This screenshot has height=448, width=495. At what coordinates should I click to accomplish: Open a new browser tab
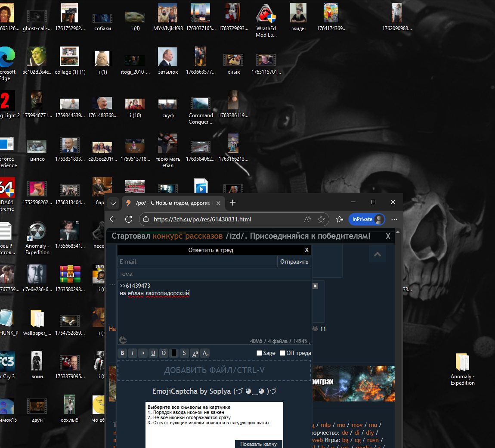point(233,203)
